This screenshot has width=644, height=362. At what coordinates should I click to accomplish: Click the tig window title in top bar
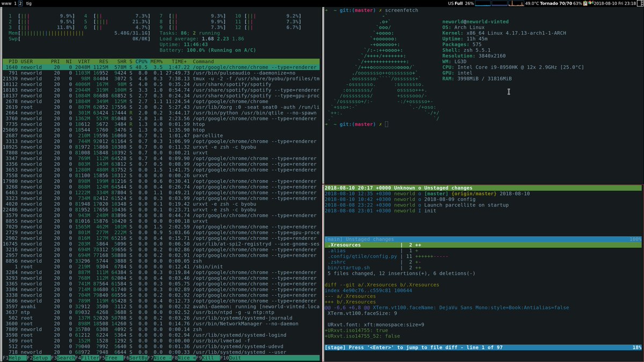point(29,3)
